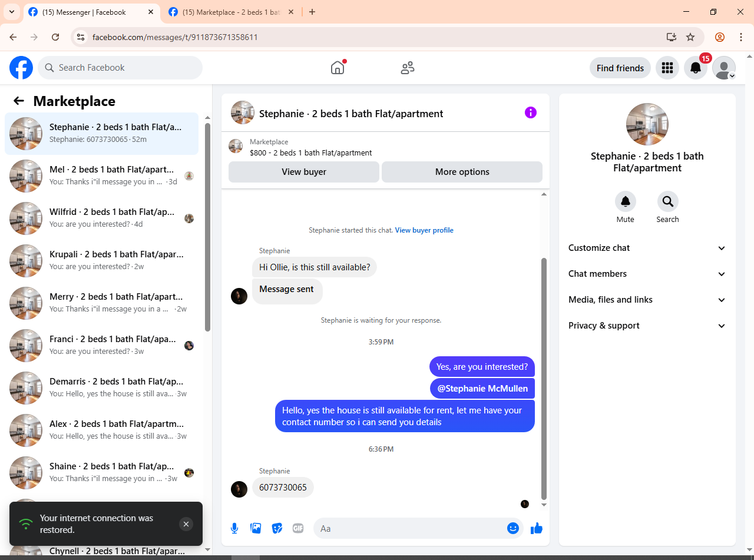Click the Find friends button

point(620,68)
